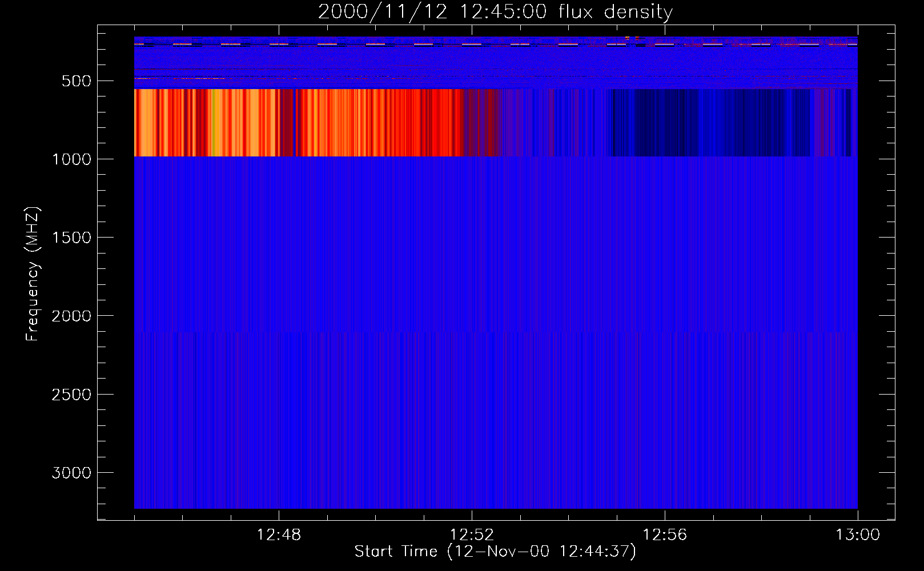The height and width of the screenshot is (571, 924).
Task: Select the 3000 frequency tick label
Action: pyautogui.click(x=71, y=473)
